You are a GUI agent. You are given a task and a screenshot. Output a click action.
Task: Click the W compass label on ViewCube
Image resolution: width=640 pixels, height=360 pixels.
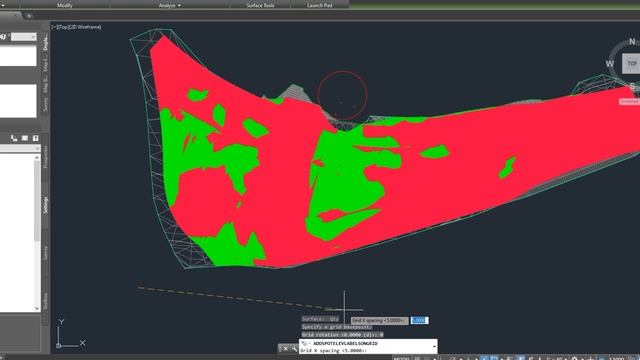(x=609, y=64)
